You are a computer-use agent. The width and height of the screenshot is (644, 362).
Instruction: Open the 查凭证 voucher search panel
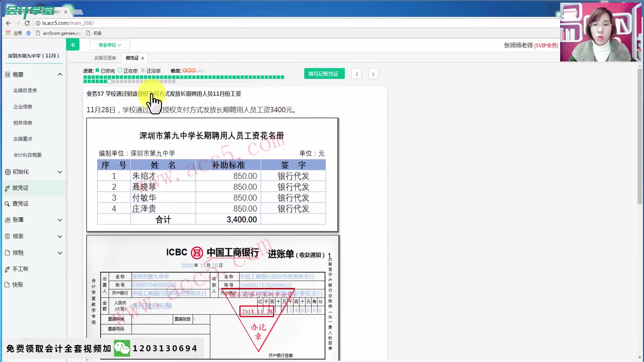click(7, 204)
